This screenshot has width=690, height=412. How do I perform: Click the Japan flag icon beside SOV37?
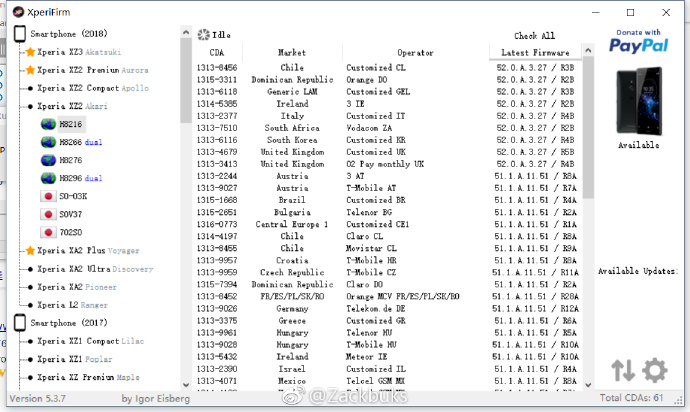pos(48,214)
